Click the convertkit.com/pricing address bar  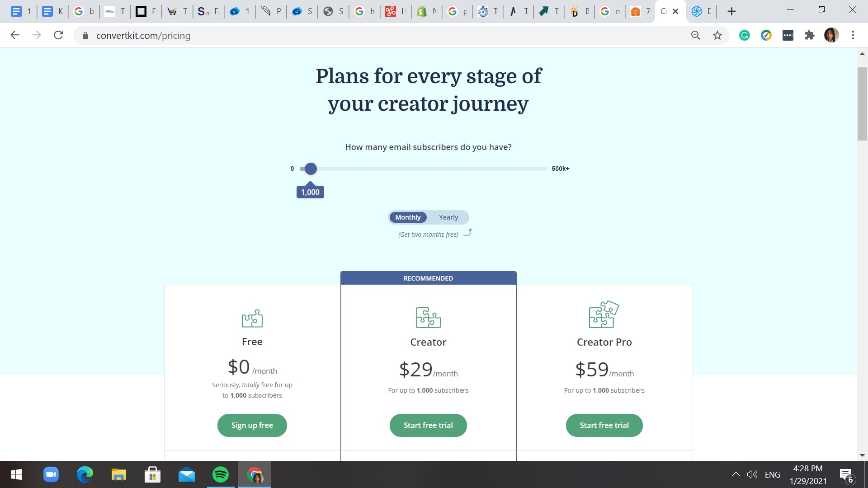(x=144, y=35)
